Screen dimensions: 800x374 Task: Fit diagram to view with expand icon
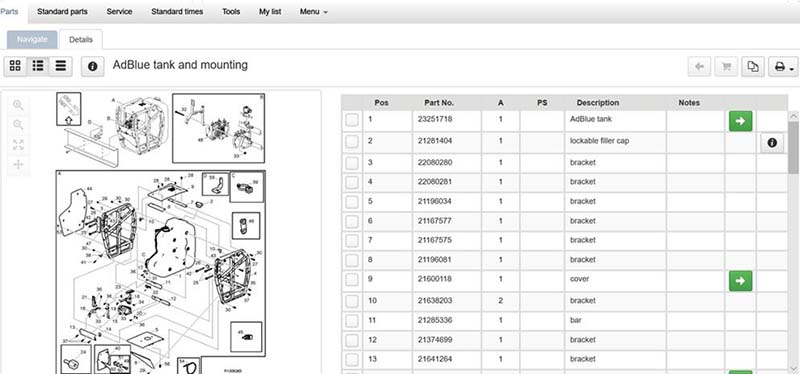coord(18,144)
